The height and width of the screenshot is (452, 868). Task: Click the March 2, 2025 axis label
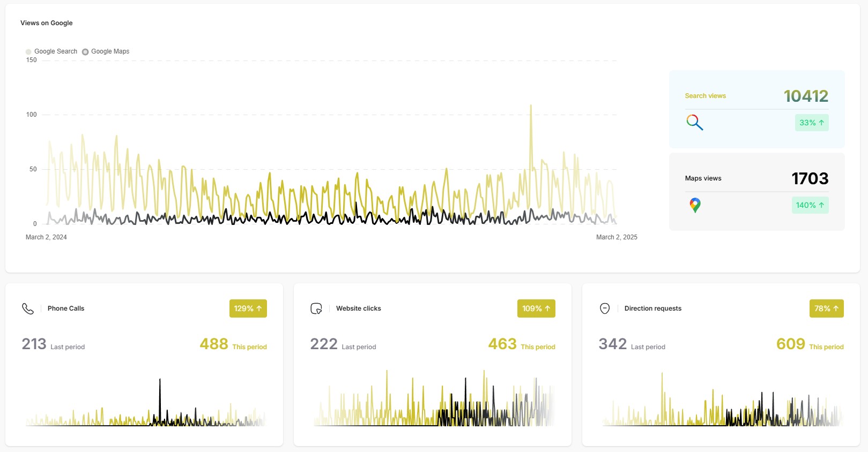point(617,237)
